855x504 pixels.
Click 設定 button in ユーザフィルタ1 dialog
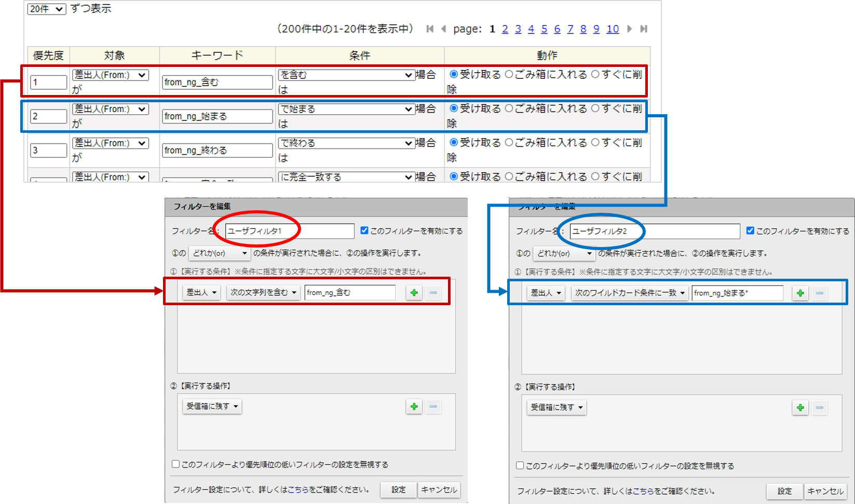point(398,489)
